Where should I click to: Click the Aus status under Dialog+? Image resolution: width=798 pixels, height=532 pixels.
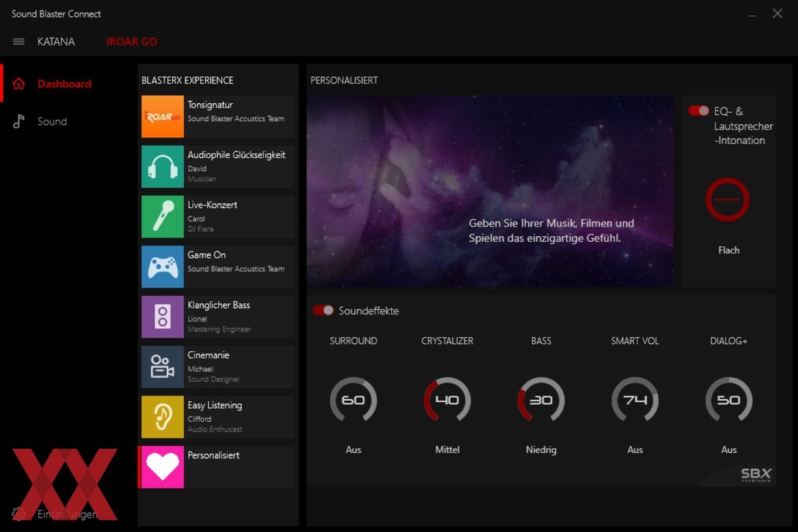tap(729, 450)
